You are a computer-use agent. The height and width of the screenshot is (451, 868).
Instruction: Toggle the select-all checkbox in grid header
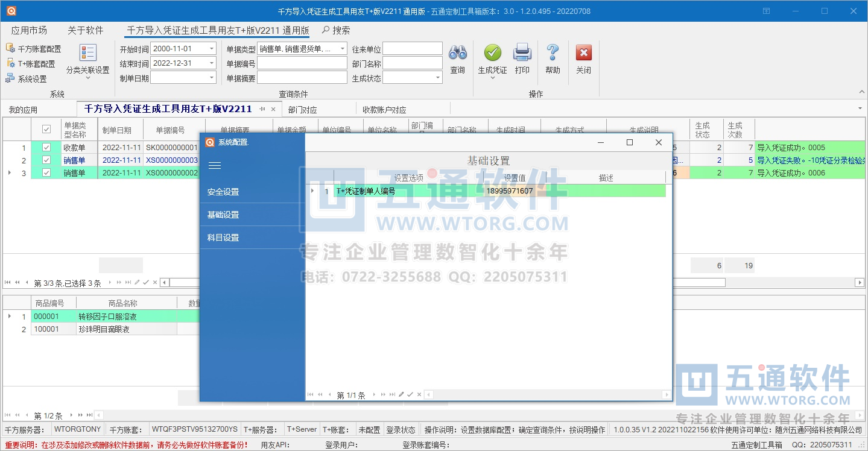(46, 130)
